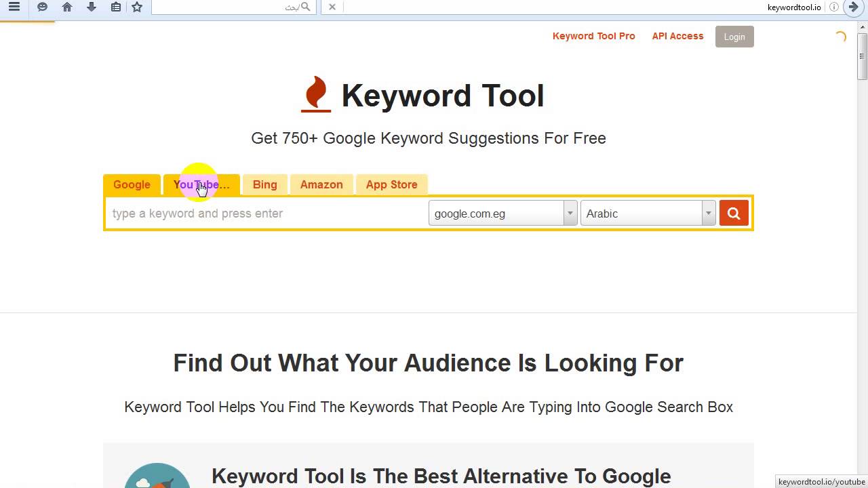Open the downloads arrow icon

pyautogui.click(x=92, y=7)
